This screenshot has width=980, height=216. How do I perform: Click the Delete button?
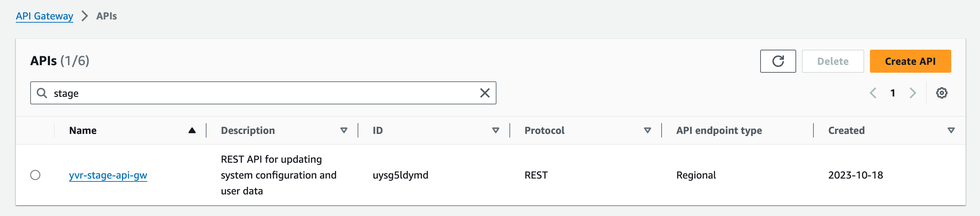point(832,61)
